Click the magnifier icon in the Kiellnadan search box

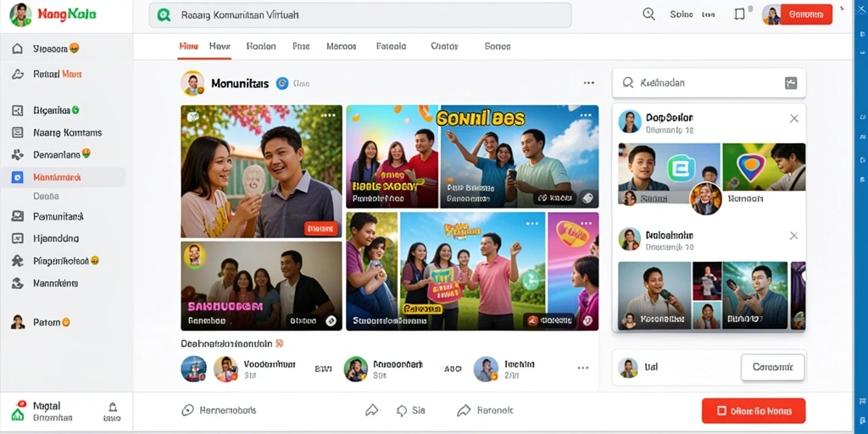click(628, 83)
